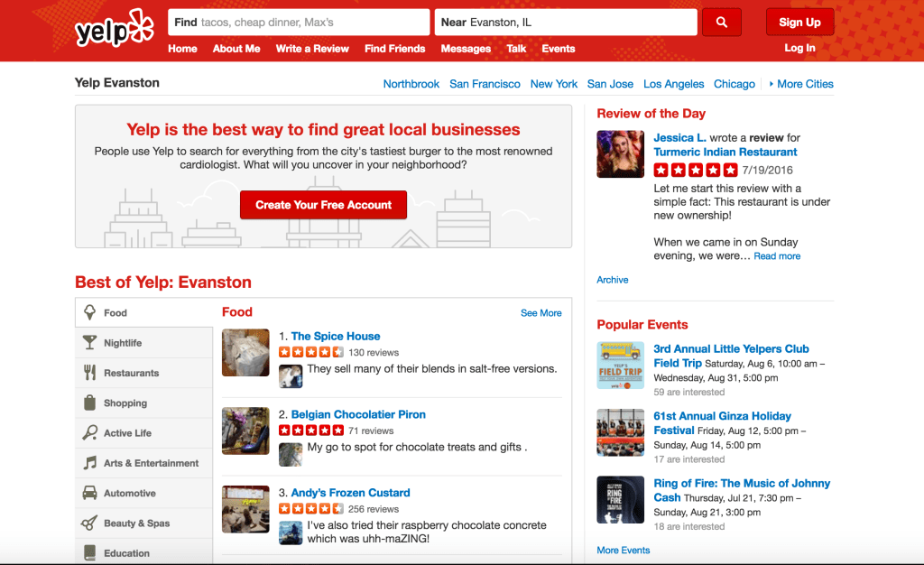Open the Events nav item
This screenshot has height=565, width=924.
coord(558,49)
